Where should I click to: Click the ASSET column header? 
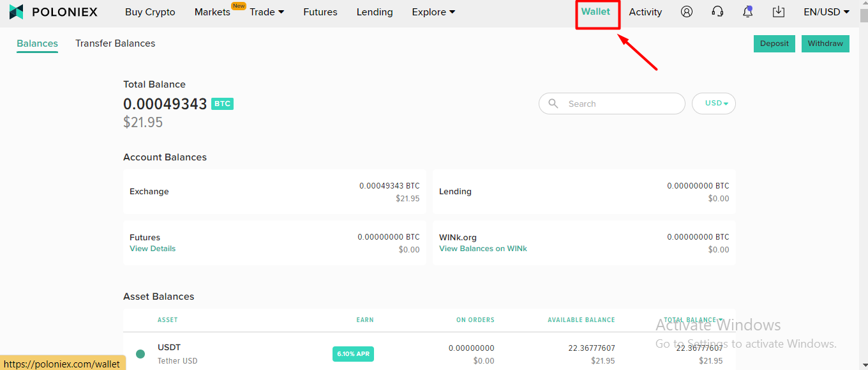coord(168,320)
